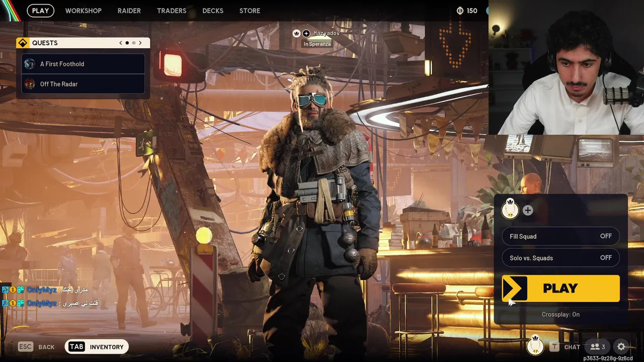Toggle Solo vs. Squads option
Screen dimensions: 644x362
pos(560,258)
